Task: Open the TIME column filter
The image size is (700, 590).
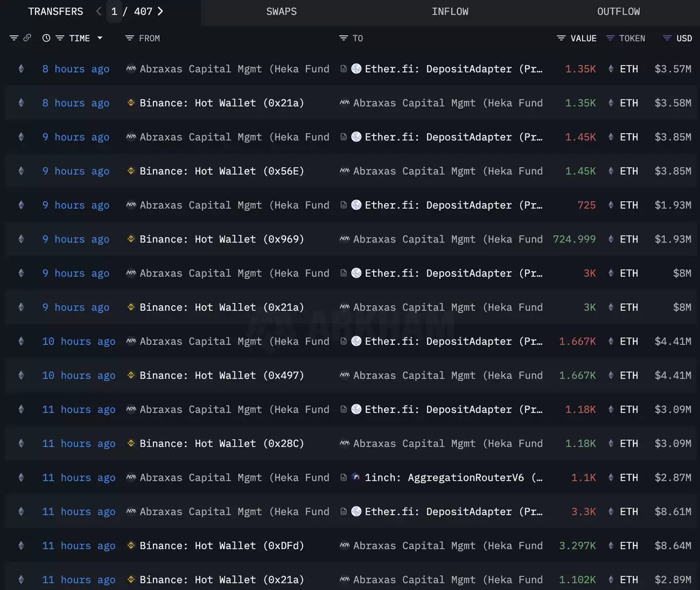Action: [x=60, y=38]
